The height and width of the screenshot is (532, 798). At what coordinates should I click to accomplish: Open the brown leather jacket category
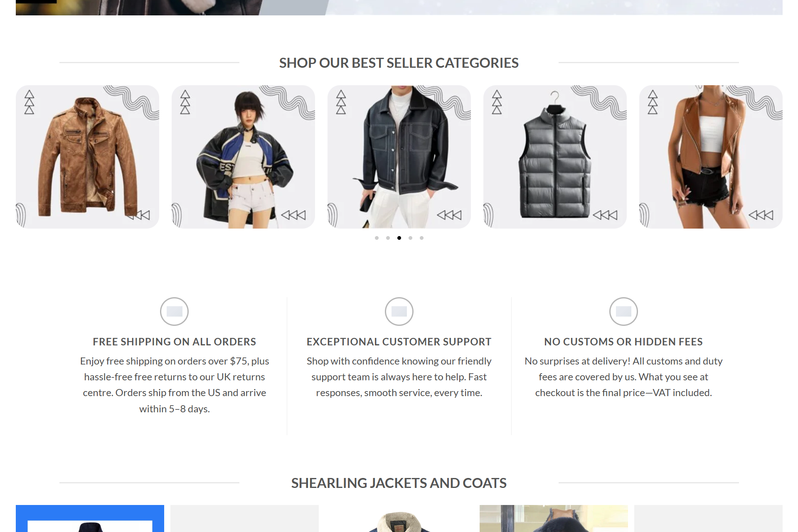coord(87,157)
